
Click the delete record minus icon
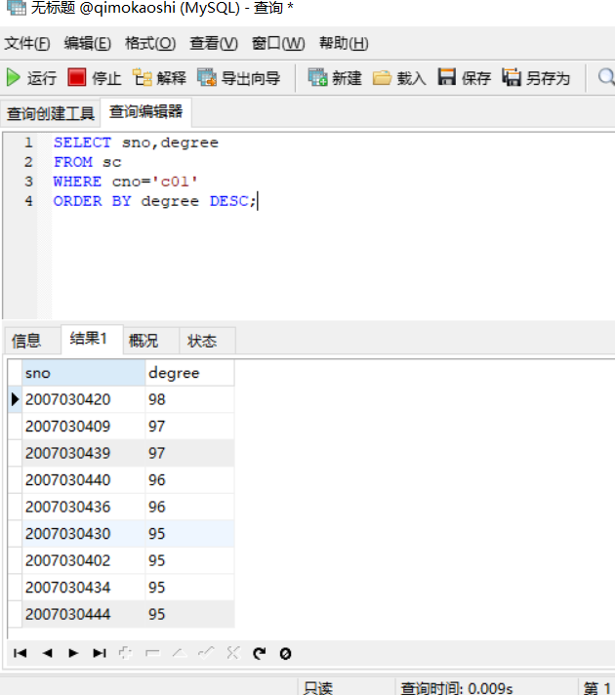click(x=153, y=653)
